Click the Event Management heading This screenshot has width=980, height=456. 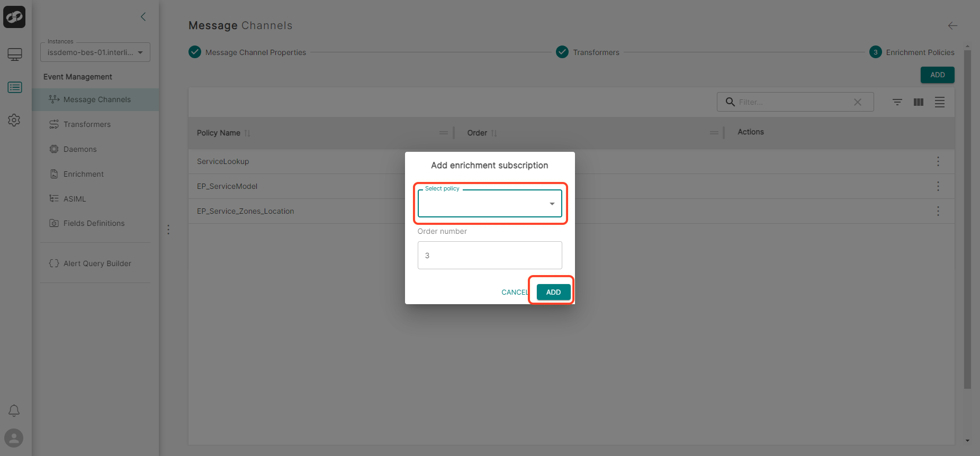(x=78, y=77)
